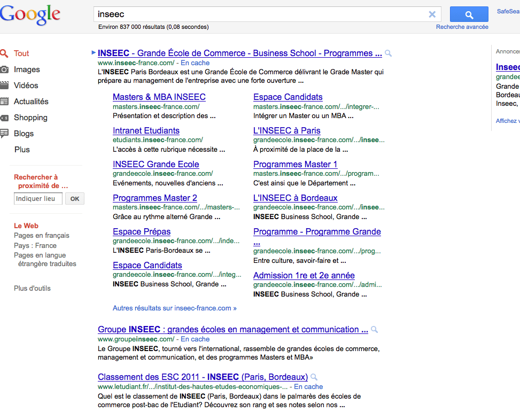Viewport: 520px width, 420px height.
Task: Click the OK location button
Action: coord(75,199)
